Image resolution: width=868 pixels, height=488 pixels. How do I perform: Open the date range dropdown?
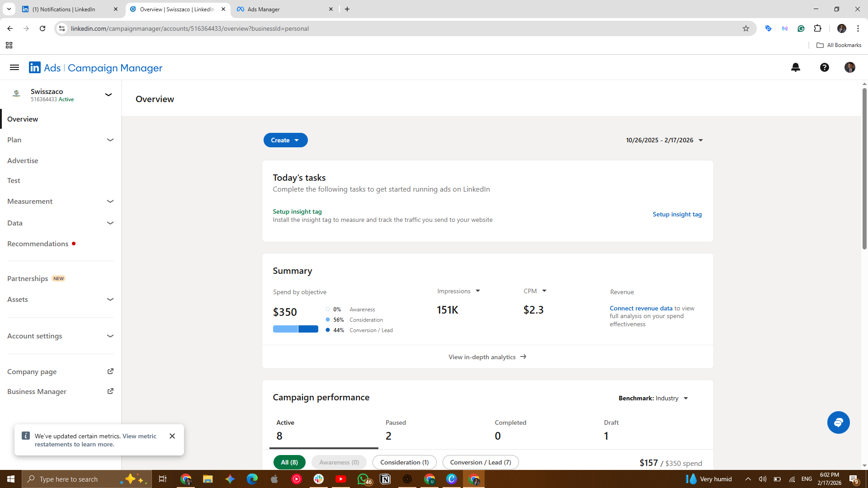click(x=664, y=140)
